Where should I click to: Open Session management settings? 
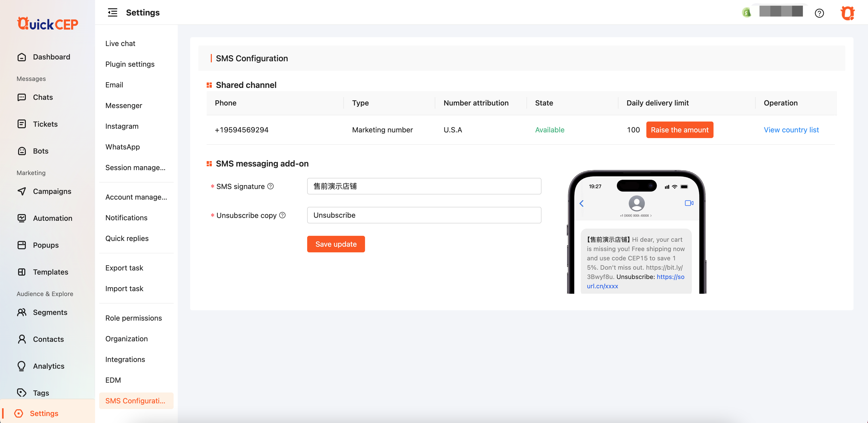pos(135,168)
